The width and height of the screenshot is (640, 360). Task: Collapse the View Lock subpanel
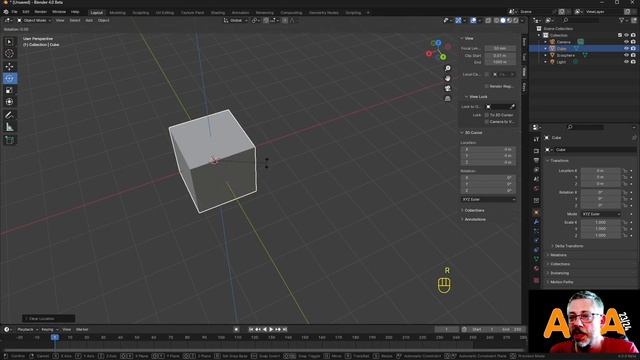click(x=477, y=97)
